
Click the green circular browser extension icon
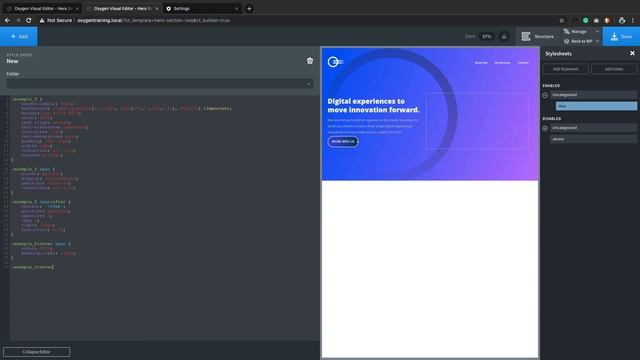pos(586,20)
